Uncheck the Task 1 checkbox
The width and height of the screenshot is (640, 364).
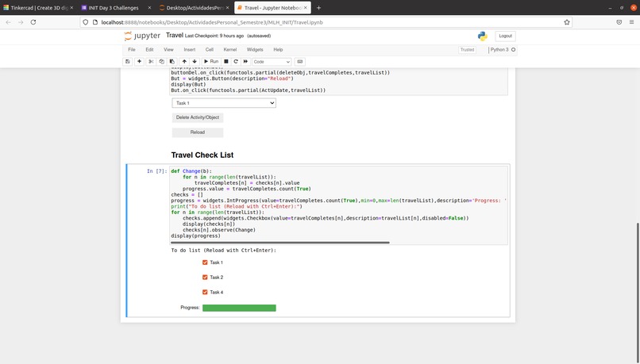[x=205, y=262]
